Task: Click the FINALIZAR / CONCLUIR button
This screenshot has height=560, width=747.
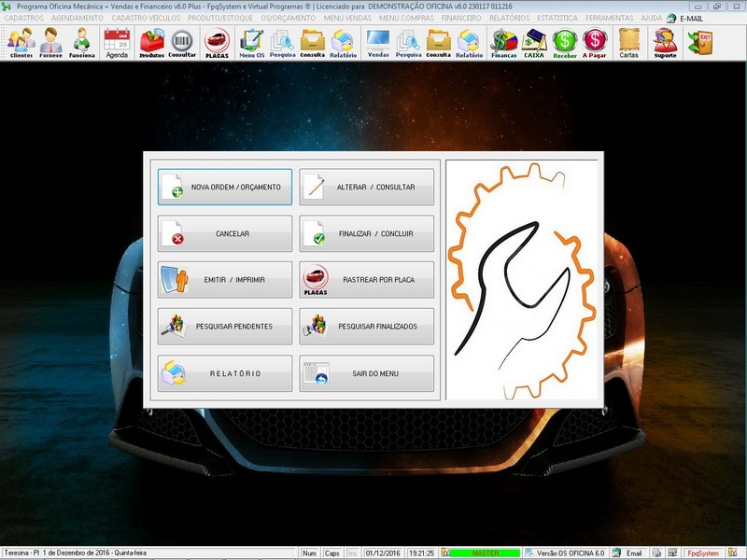Action: click(366, 234)
